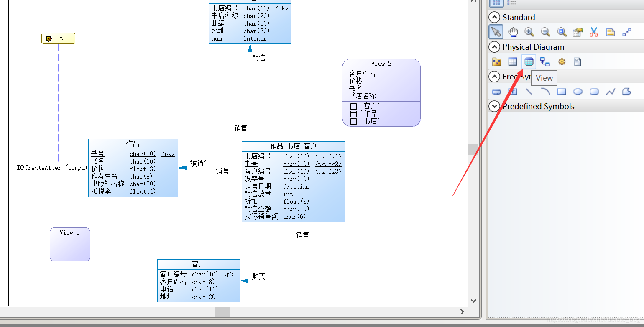Select the Arc tool
644x327 pixels.
(545, 92)
